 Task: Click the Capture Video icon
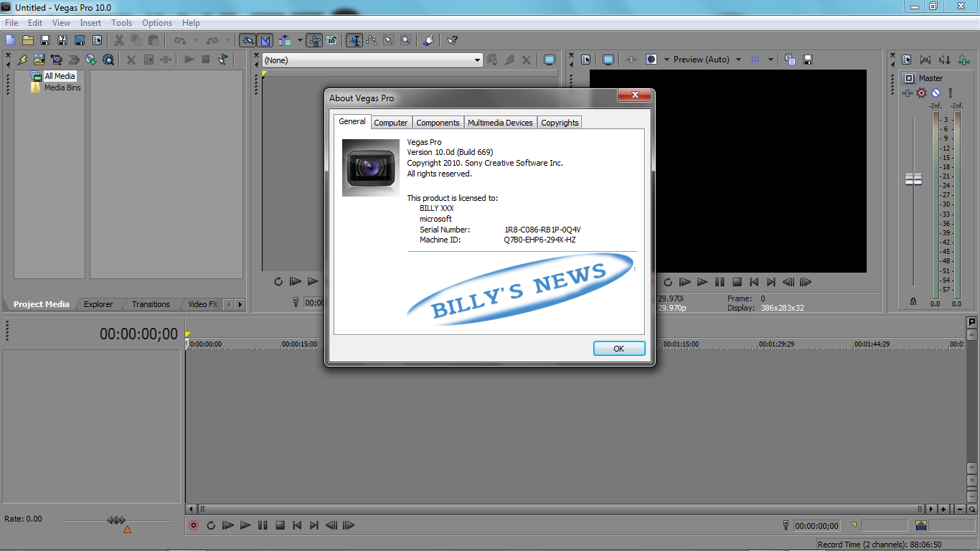coord(56,60)
